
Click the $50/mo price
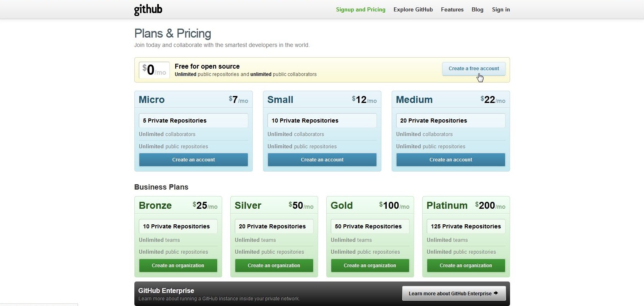coord(301,205)
